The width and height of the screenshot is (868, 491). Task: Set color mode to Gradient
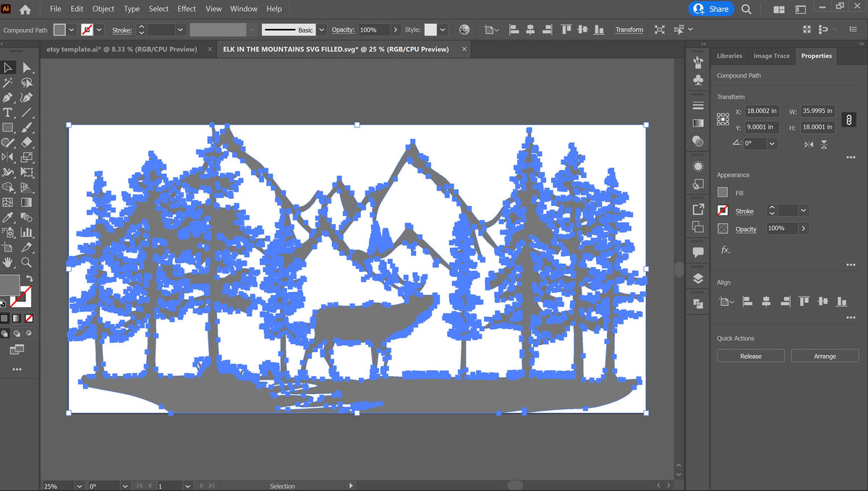[x=17, y=317]
